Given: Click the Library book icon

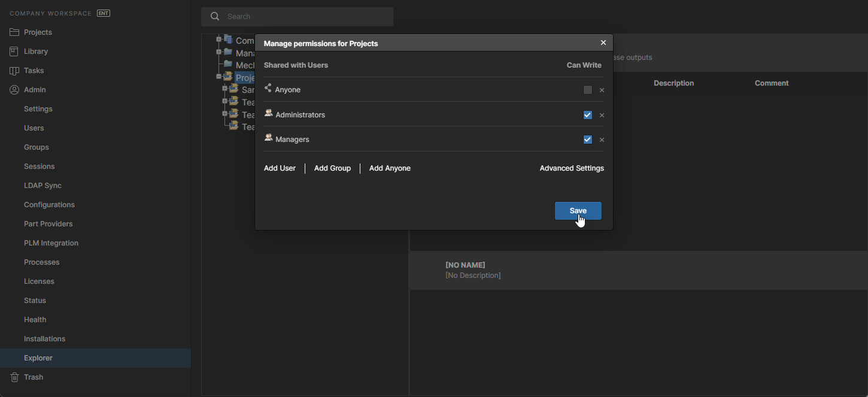Looking at the screenshot, I should 14,51.
